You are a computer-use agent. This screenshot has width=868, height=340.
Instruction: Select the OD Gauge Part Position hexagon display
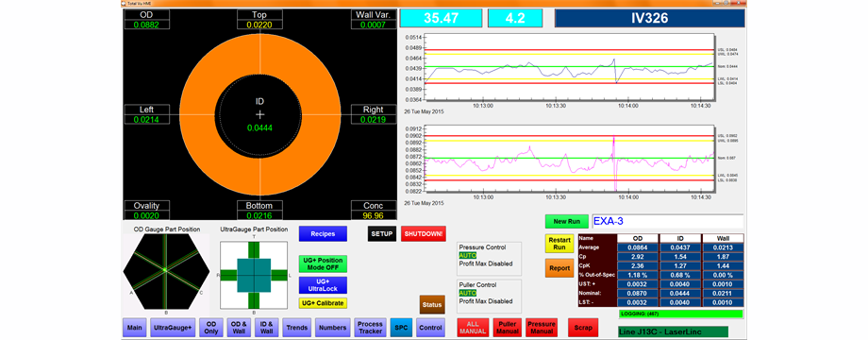(x=166, y=270)
